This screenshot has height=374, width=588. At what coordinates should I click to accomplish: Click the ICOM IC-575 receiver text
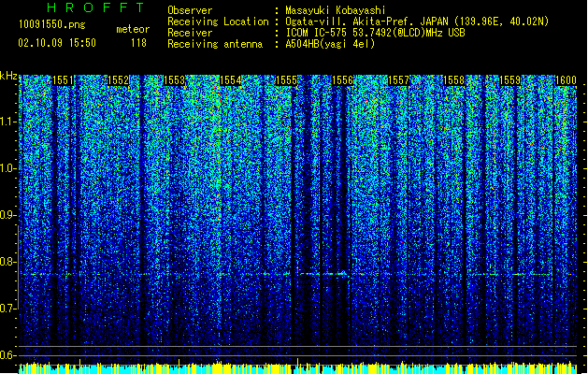[x=375, y=33]
